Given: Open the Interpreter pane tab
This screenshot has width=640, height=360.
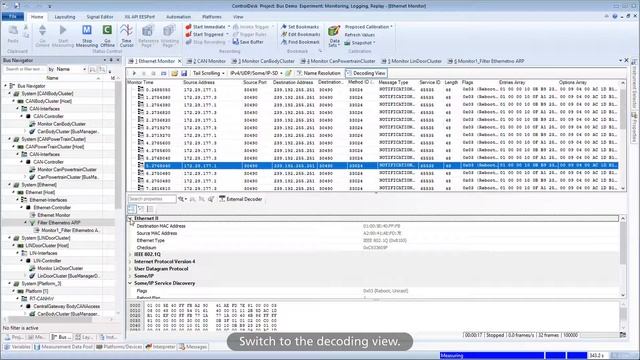Looking at the screenshot, I should click(x=160, y=347).
